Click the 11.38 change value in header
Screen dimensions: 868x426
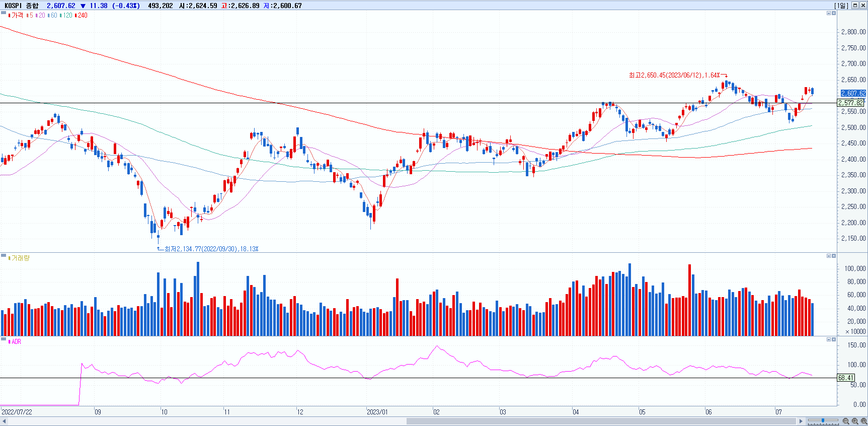99,6
